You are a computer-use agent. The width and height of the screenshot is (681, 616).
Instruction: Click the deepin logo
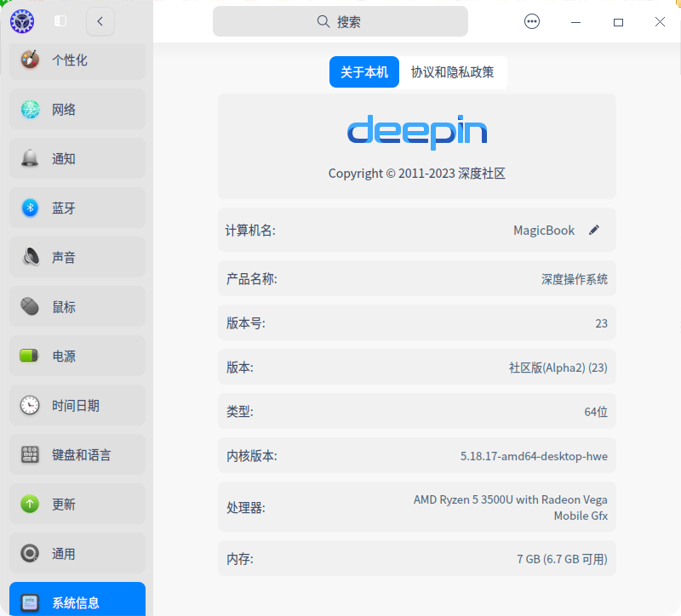coord(417,132)
